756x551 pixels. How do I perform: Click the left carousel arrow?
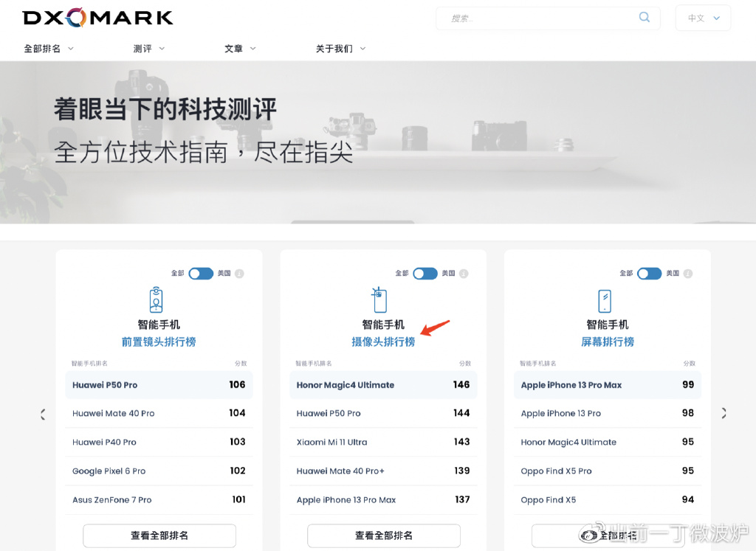[43, 414]
